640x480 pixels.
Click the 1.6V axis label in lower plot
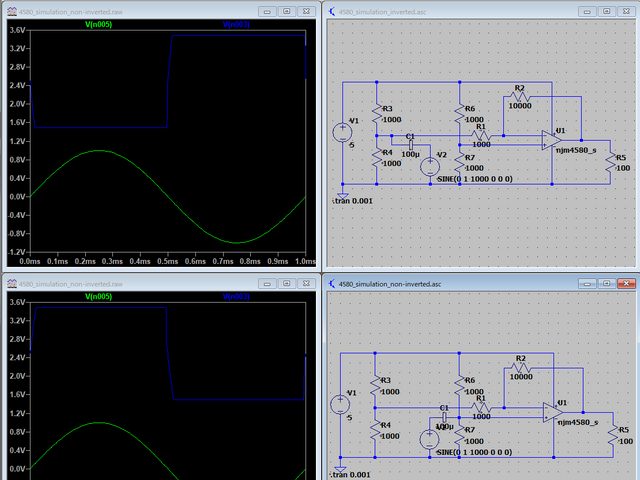coord(18,394)
